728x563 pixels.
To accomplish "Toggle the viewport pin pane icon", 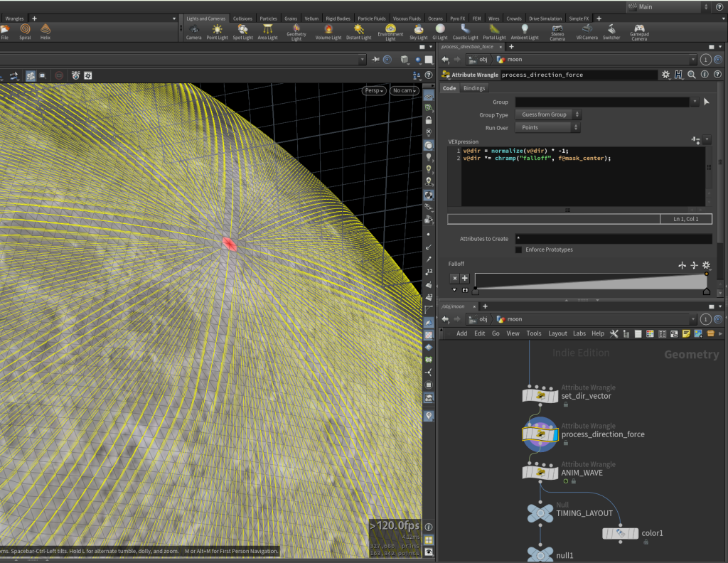I will tap(375, 60).
